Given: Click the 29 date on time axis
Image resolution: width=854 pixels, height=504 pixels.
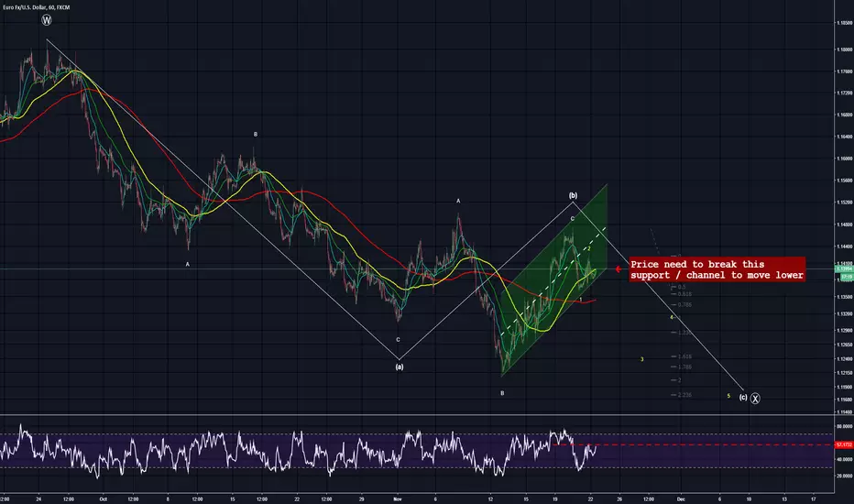Looking at the screenshot, I should (362, 499).
